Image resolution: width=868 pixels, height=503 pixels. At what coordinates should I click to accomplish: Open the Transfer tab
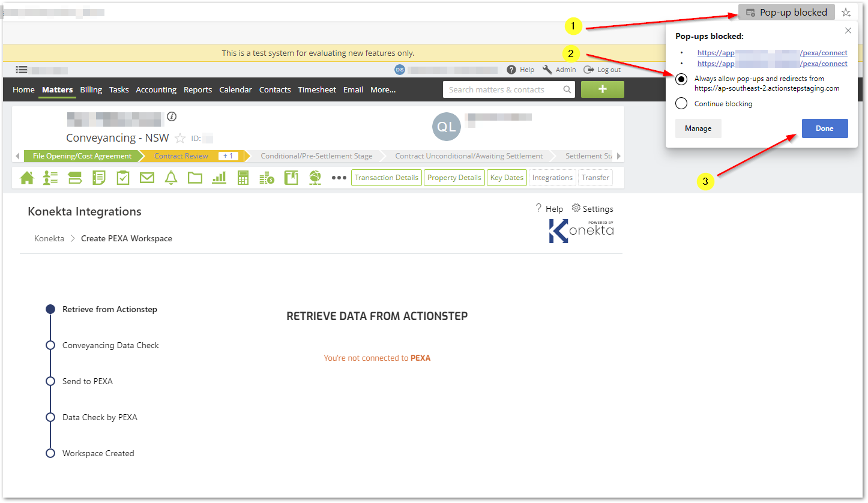pos(595,178)
